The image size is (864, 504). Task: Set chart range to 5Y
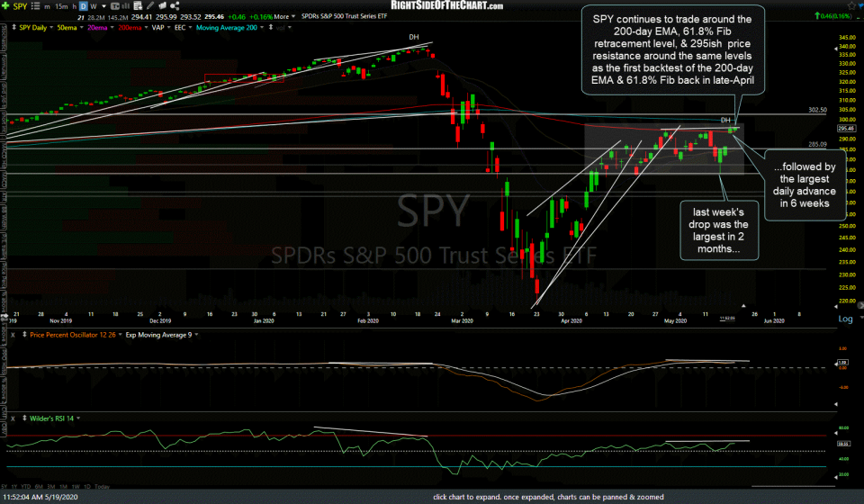pos(4,487)
